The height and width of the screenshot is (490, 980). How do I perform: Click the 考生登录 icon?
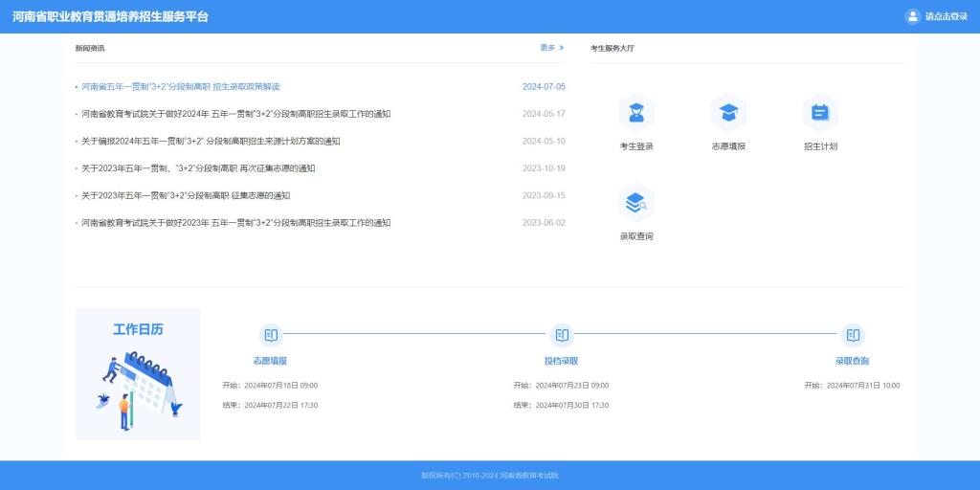(636, 113)
